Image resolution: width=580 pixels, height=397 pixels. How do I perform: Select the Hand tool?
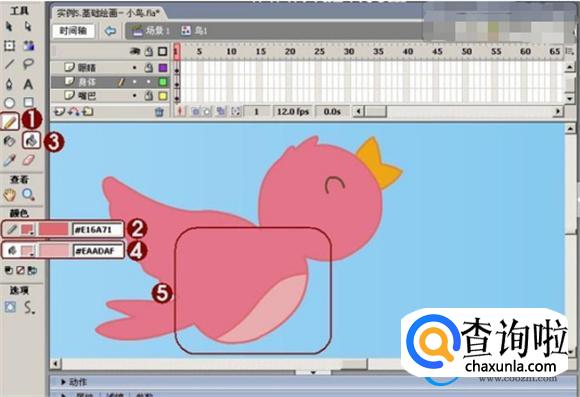coord(9,194)
